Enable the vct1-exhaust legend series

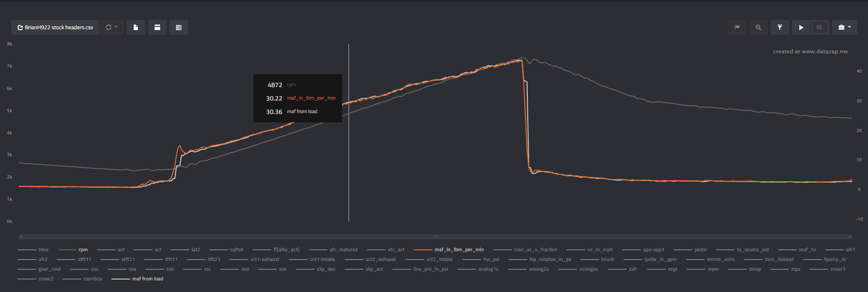254,260
